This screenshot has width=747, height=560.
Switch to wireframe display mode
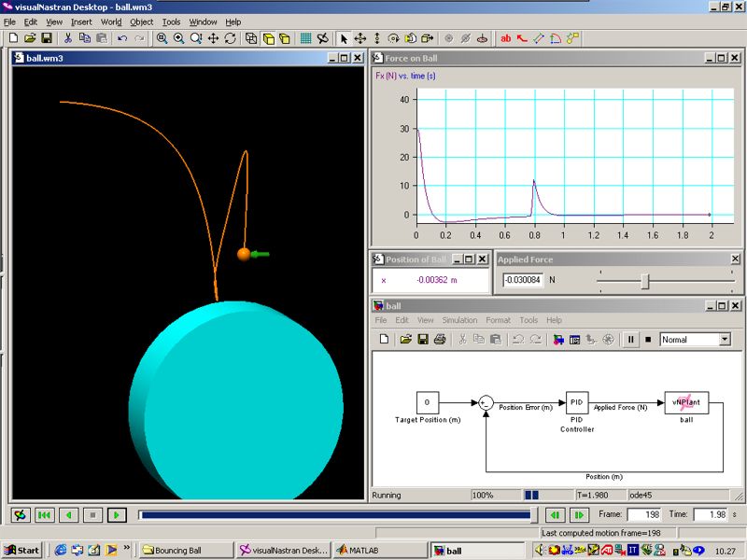[251, 38]
